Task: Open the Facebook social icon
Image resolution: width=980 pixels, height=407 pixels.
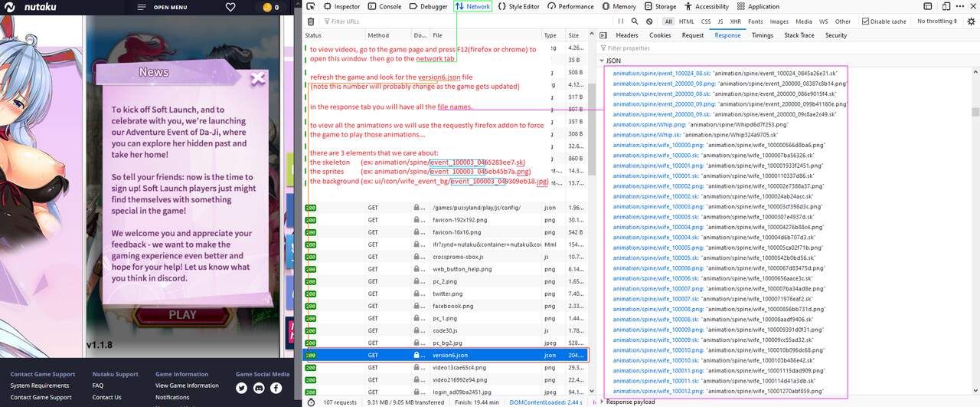Action: click(276, 388)
